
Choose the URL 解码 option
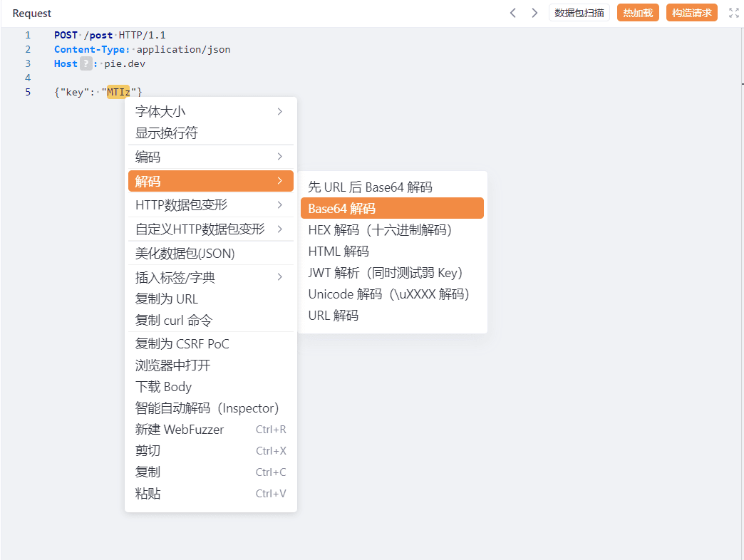pos(334,316)
